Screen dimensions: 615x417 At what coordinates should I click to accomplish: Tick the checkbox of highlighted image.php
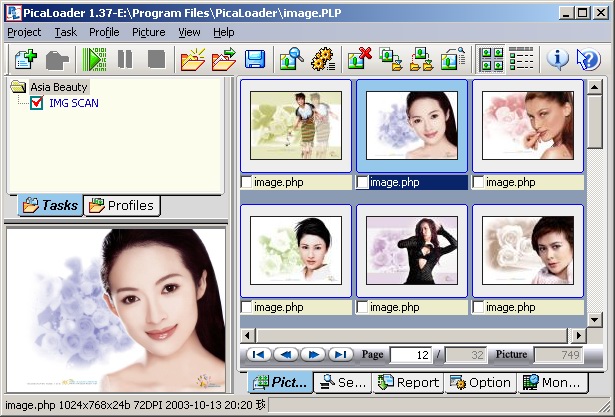[363, 183]
